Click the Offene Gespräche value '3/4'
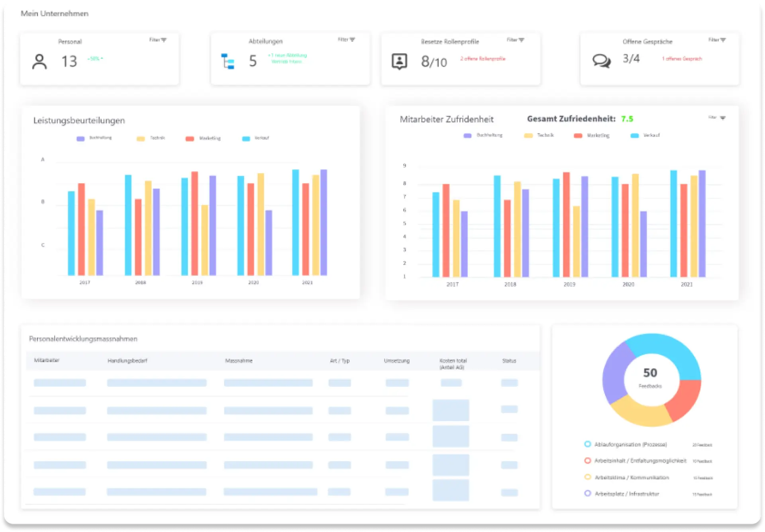This screenshot has height=532, width=765. [x=631, y=59]
